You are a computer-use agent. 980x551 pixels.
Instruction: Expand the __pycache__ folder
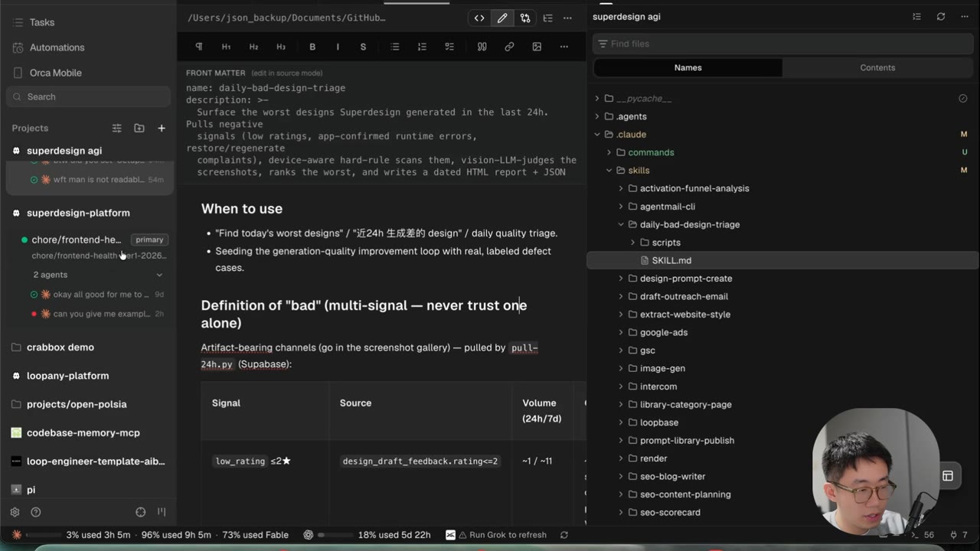click(597, 99)
